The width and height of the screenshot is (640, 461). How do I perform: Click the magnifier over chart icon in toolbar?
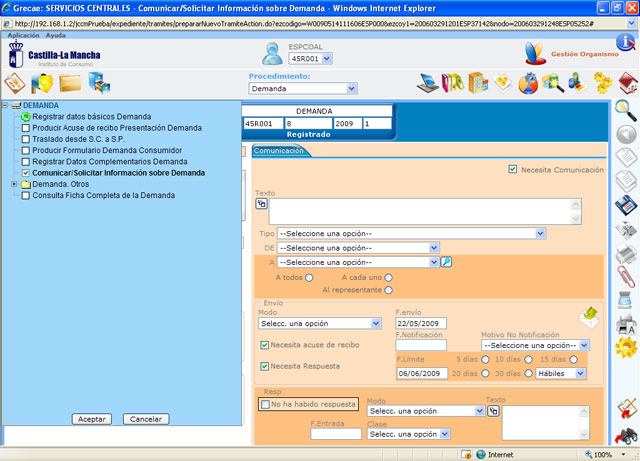point(553,83)
